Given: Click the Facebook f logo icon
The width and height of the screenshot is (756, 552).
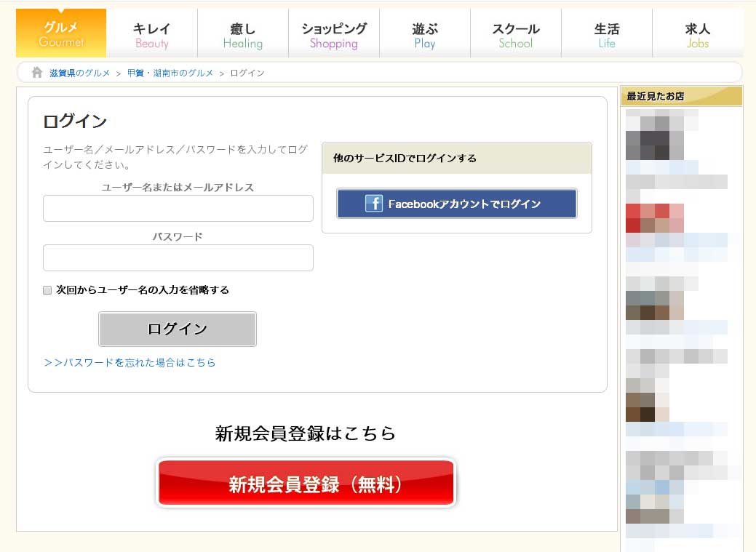Looking at the screenshot, I should coord(374,204).
